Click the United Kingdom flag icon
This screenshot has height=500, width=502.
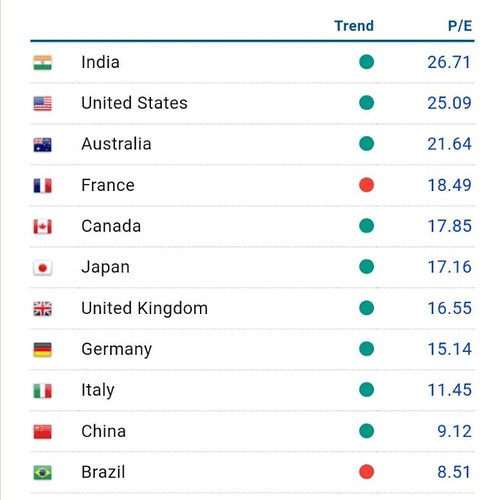coord(43,309)
